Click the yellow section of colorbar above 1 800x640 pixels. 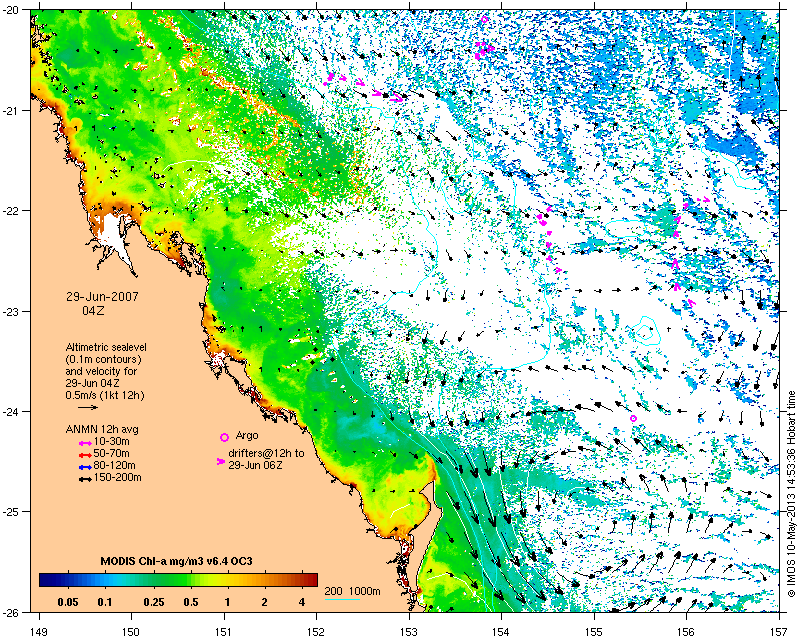click(x=227, y=580)
